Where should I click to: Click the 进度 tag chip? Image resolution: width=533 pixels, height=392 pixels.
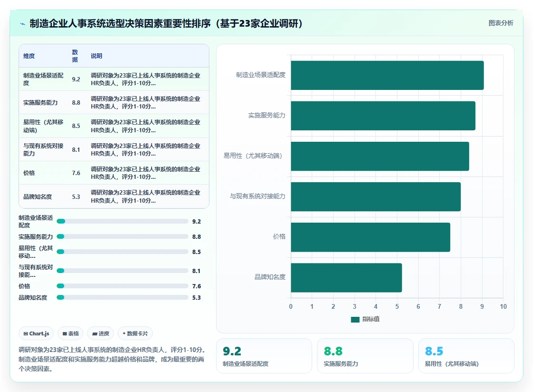tap(100, 333)
